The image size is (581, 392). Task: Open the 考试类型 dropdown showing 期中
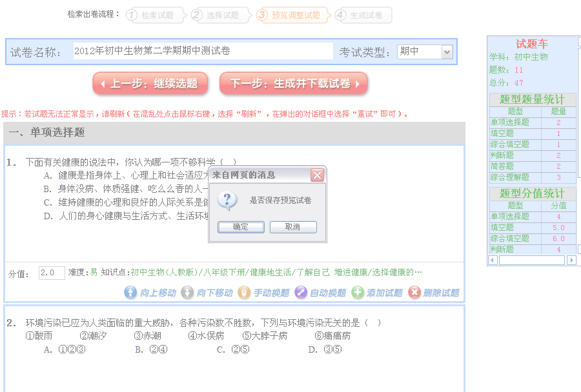pyautogui.click(x=425, y=52)
